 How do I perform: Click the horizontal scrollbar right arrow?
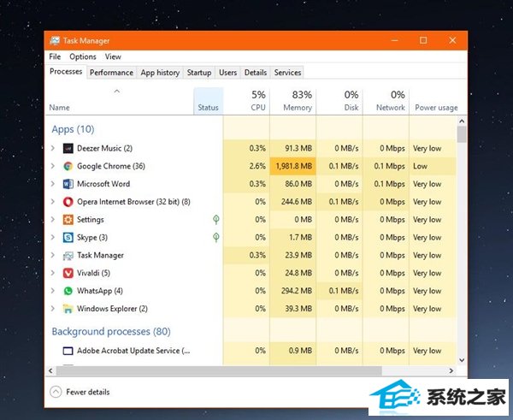pyautogui.click(x=451, y=371)
